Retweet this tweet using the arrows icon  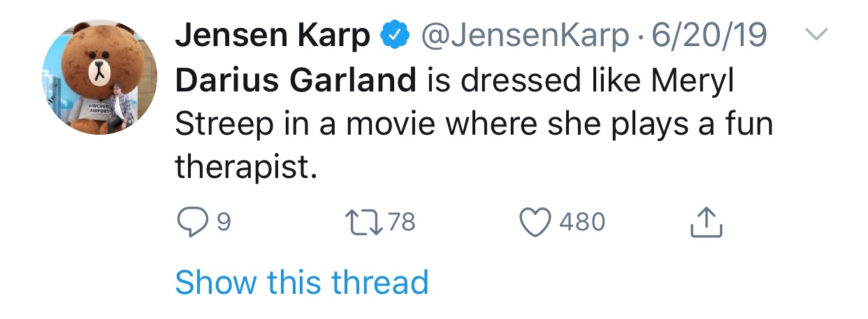pyautogui.click(x=363, y=223)
